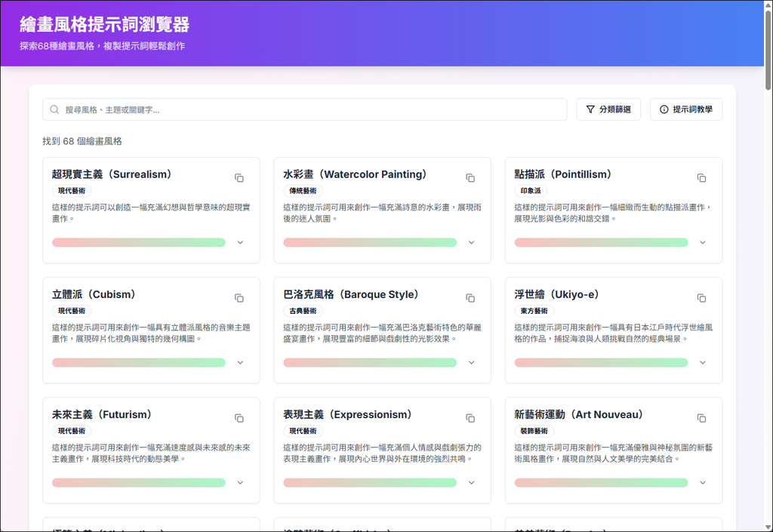Click the 印象派 tag on Pointillism
Image resolution: width=773 pixels, height=532 pixels.
click(x=531, y=191)
